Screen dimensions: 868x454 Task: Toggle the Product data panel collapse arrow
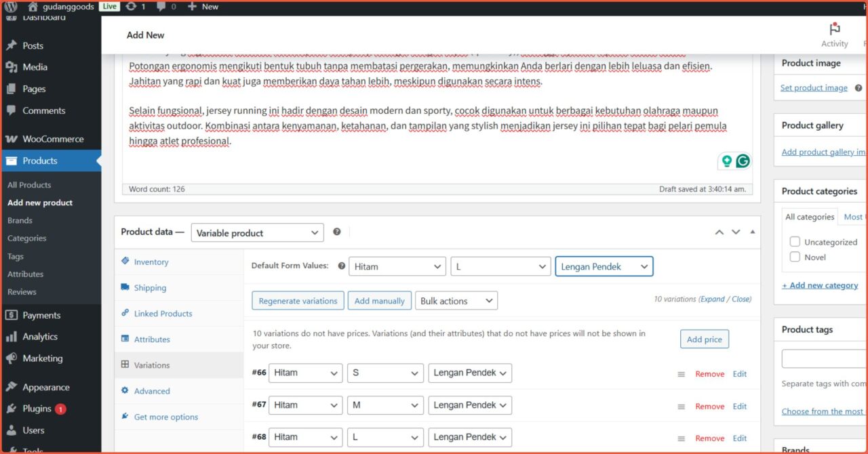(752, 231)
